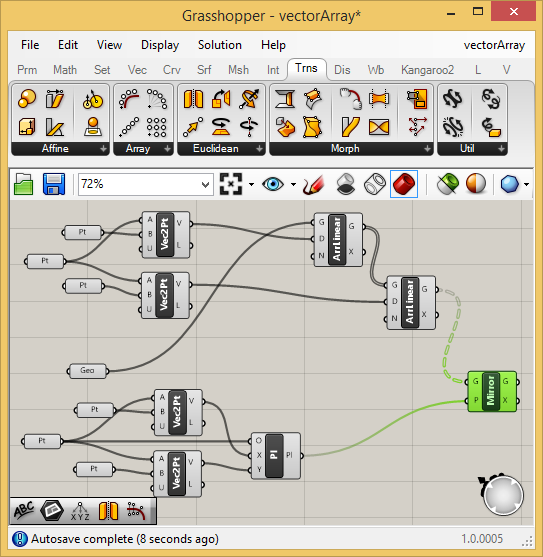543x557 pixels.
Task: Select the Shear component icon
Action: pos(55,99)
